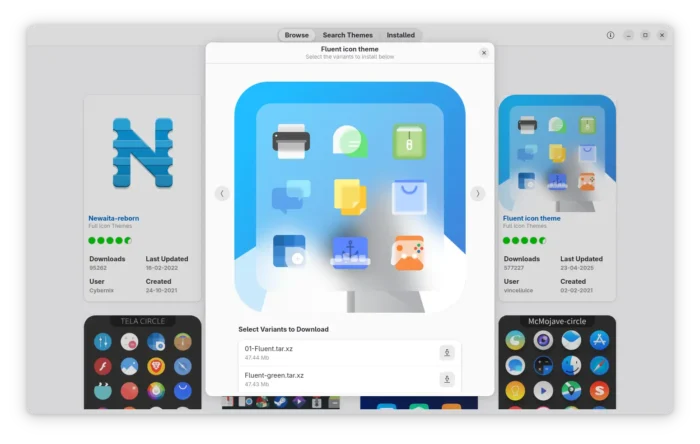Click the vinceliuice user name

(518, 290)
